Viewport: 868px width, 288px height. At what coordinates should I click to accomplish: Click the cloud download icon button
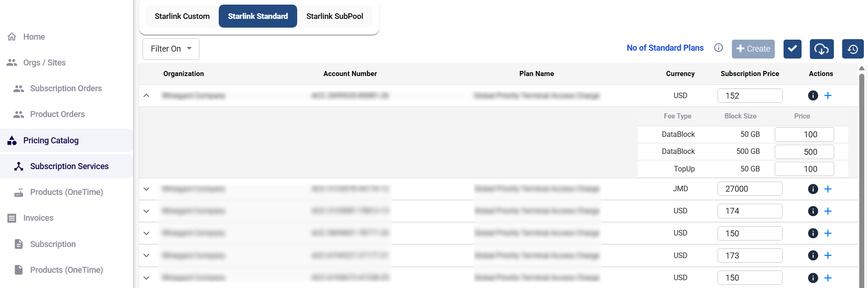[821, 49]
